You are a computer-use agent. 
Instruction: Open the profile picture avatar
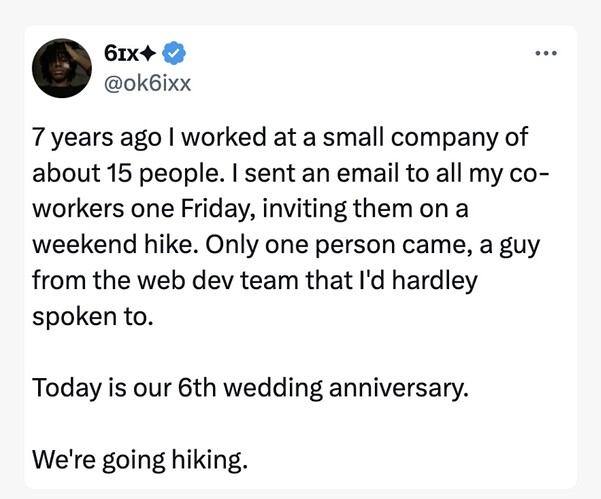pyautogui.click(x=62, y=68)
